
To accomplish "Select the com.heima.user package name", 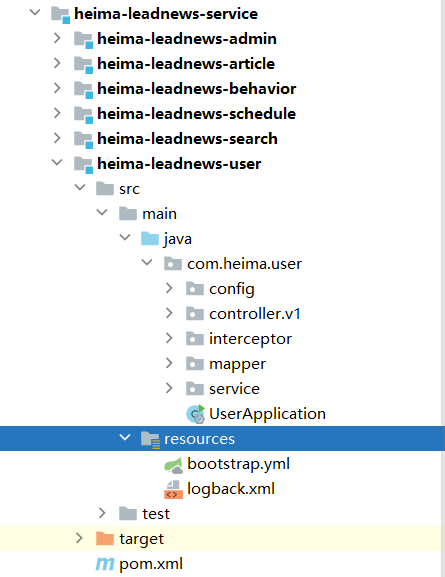I will tap(244, 264).
